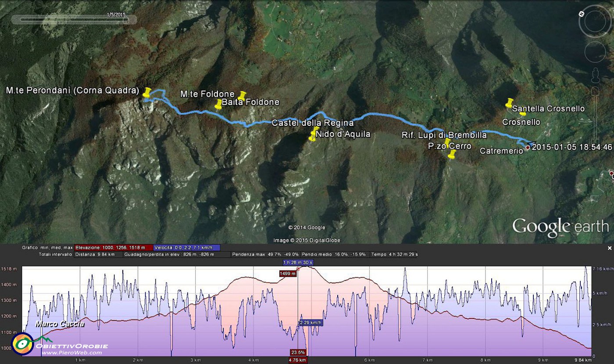Click the time slider handle at 1/5/2015
This screenshot has height=364, width=614.
tap(125, 19)
